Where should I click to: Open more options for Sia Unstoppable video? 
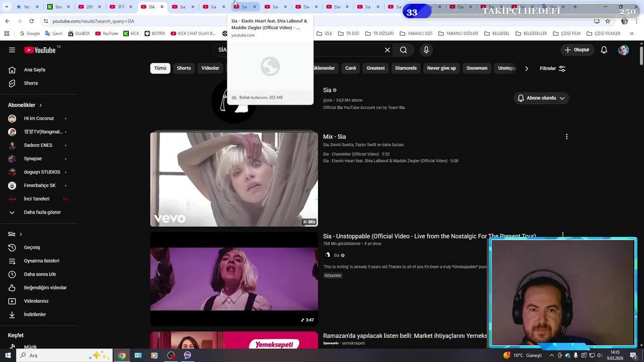[562, 235]
